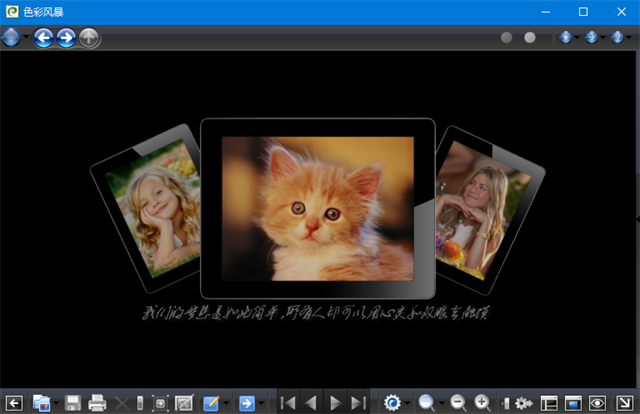Open the dropdown next to the blue refresh gear

coord(407,403)
